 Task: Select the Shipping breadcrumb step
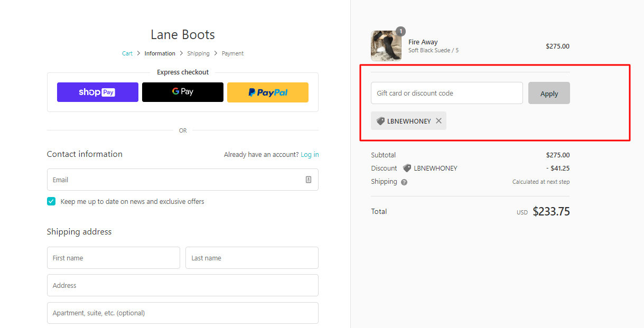click(198, 53)
